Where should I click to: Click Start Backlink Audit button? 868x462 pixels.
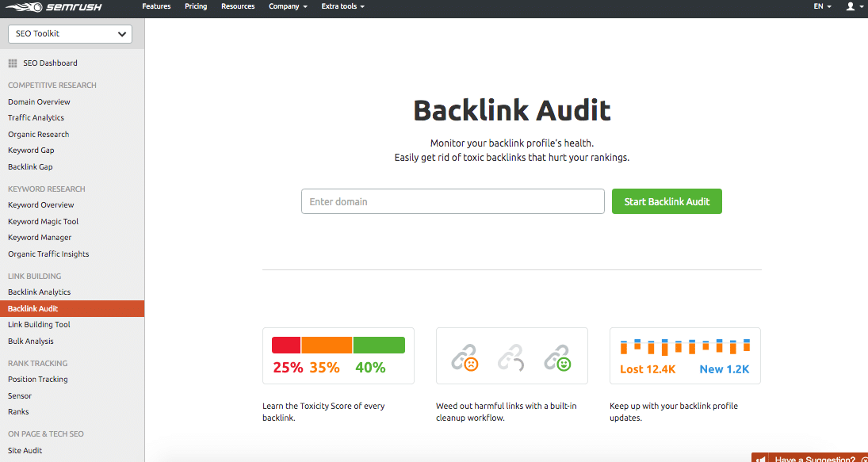tap(667, 201)
